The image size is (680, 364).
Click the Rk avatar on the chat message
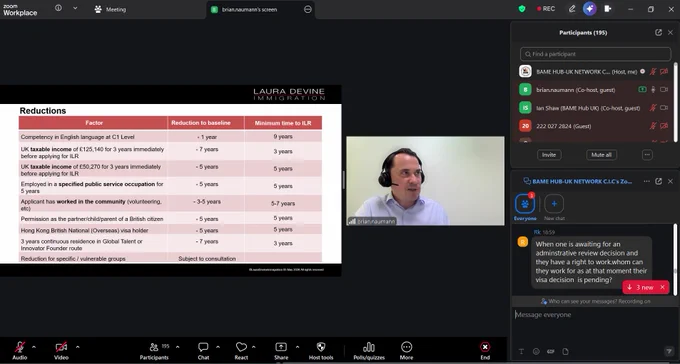523,242
